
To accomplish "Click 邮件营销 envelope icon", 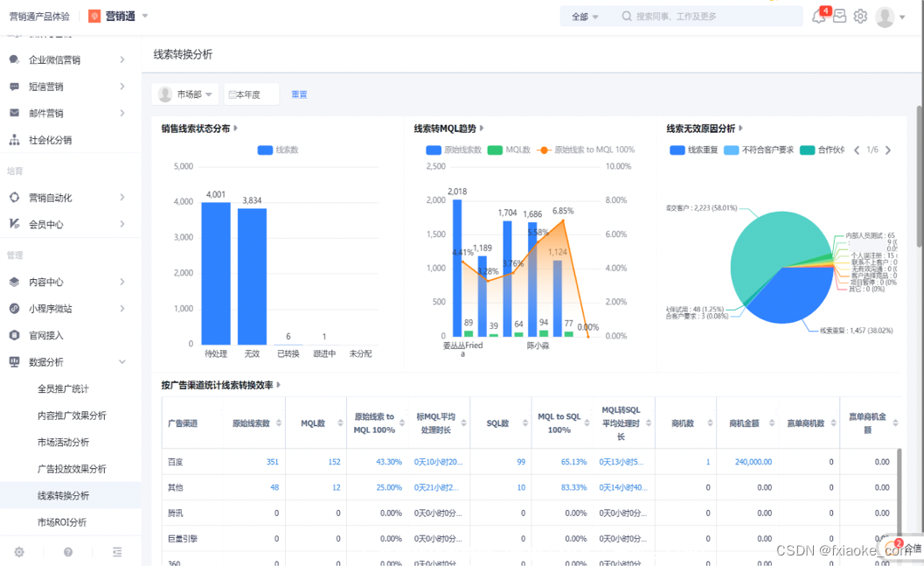I will click(14, 113).
